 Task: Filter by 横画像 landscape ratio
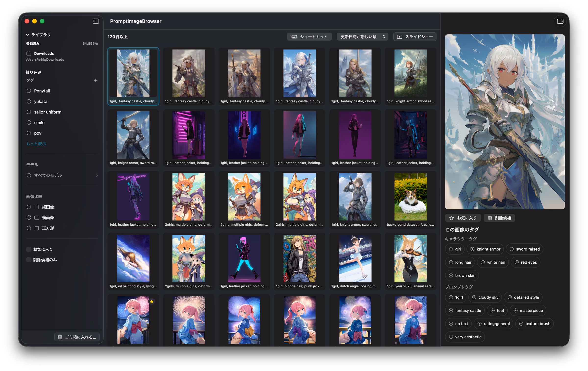click(29, 218)
